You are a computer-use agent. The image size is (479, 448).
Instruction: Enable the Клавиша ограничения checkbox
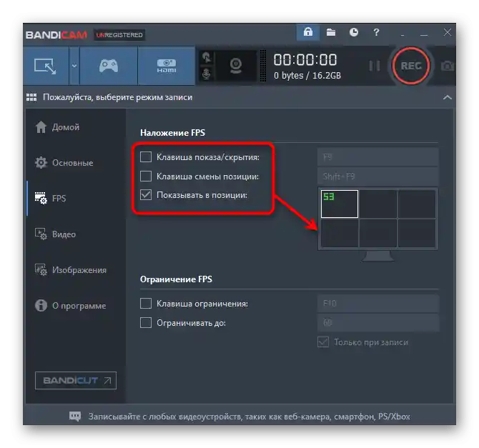tap(146, 304)
